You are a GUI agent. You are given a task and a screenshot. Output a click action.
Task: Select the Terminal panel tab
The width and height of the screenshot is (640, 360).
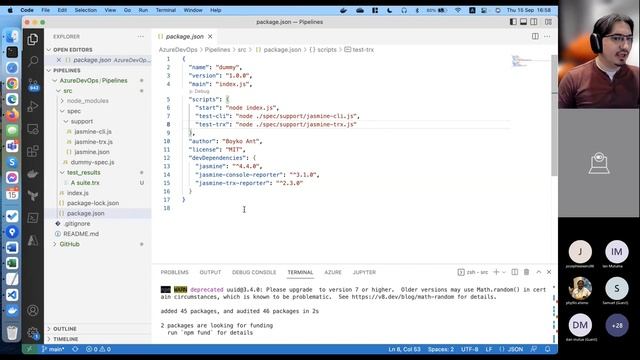[300, 272]
